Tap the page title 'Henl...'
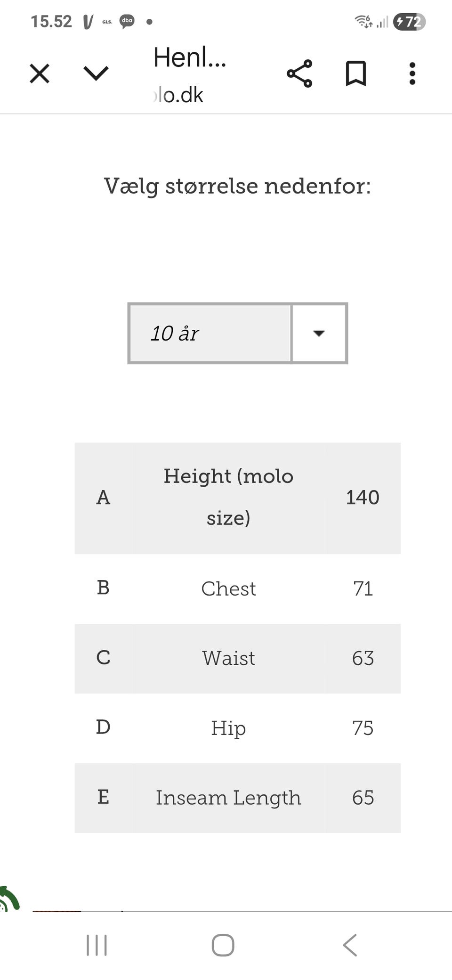 pyautogui.click(x=190, y=57)
